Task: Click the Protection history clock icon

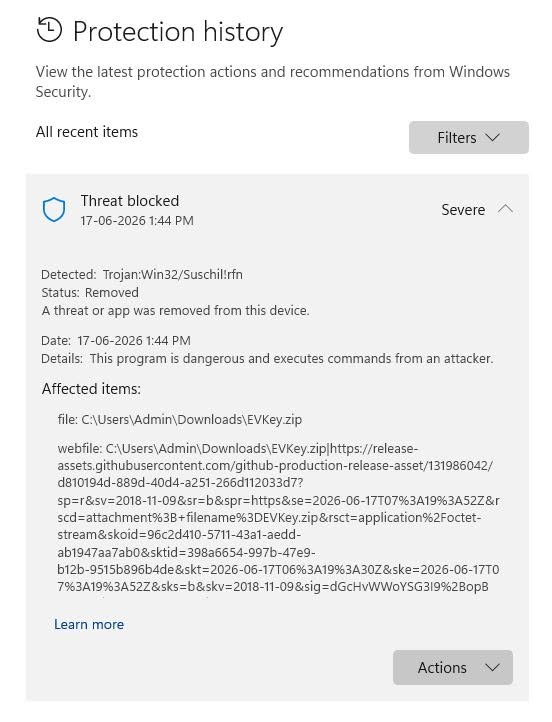Action: click(x=49, y=30)
